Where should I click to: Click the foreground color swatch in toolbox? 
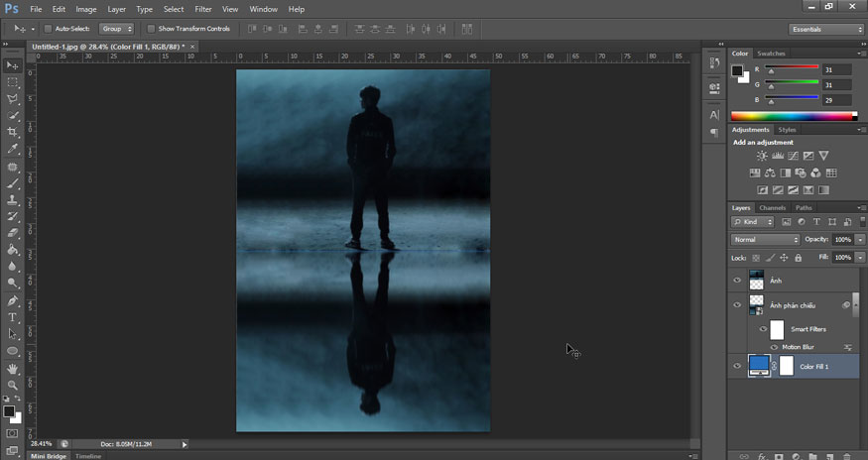tap(9, 411)
